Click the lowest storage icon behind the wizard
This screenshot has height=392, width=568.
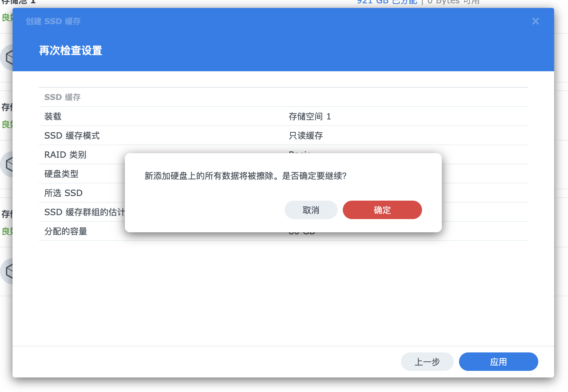click(x=7, y=271)
